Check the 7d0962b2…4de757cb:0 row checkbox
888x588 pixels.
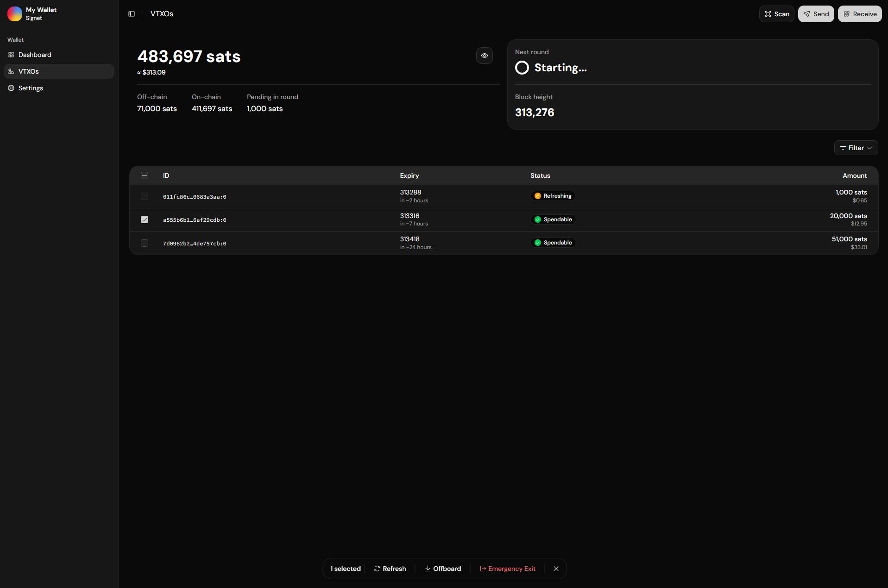(145, 243)
